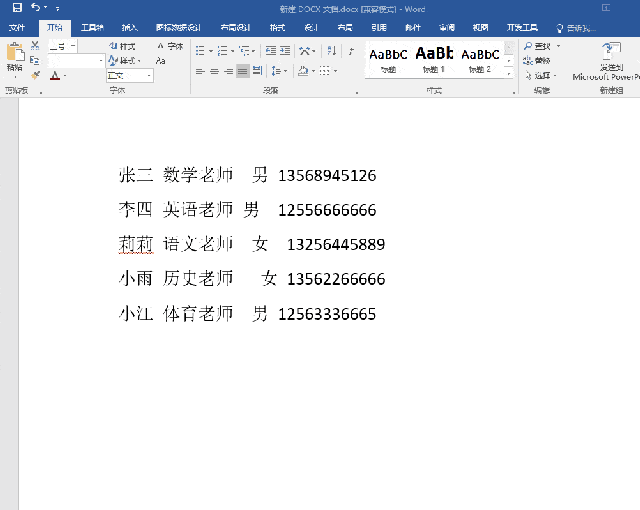The width and height of the screenshot is (640, 510).
Task: Open the numbering library dropdown arrow
Action: coord(232,51)
